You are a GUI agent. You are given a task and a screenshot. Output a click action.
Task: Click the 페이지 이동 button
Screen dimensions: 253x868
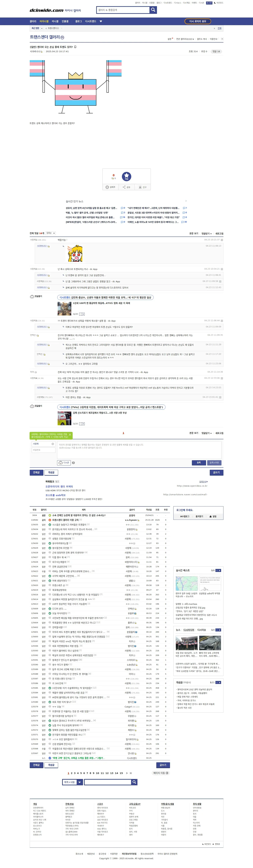coord(161,773)
